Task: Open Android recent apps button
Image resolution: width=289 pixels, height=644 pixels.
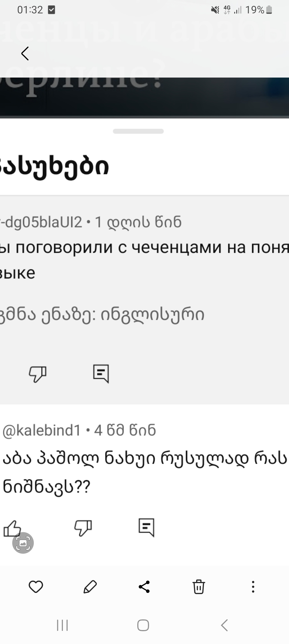Action: 62,626
